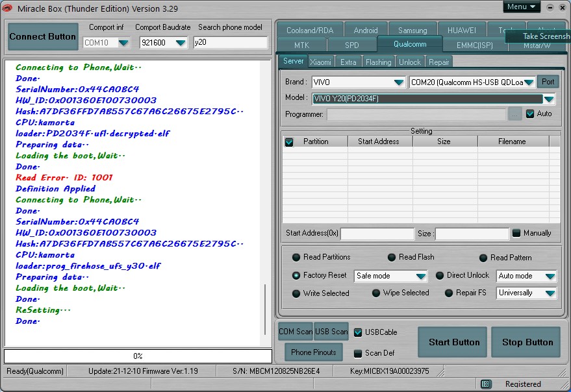Viewport: 571px width, 392px height.
Task: Toggle the Auto programmer checkbox
Action: pos(530,114)
